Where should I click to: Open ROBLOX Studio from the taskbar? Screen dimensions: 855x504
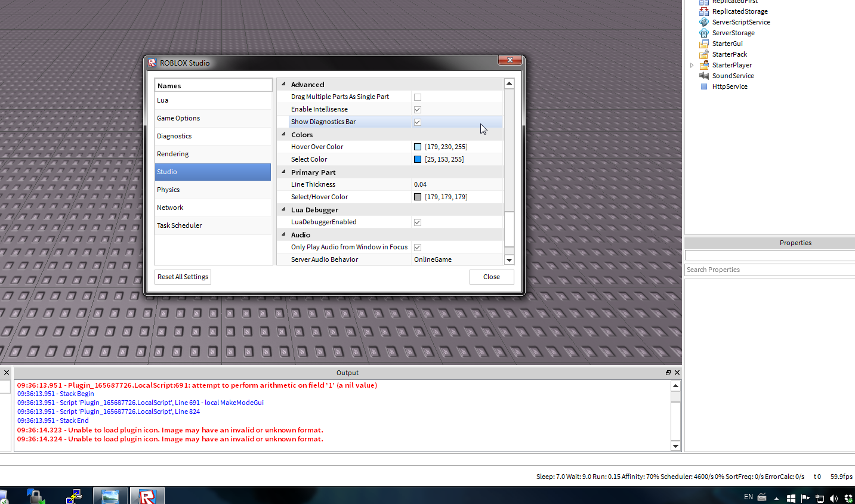[x=147, y=496]
